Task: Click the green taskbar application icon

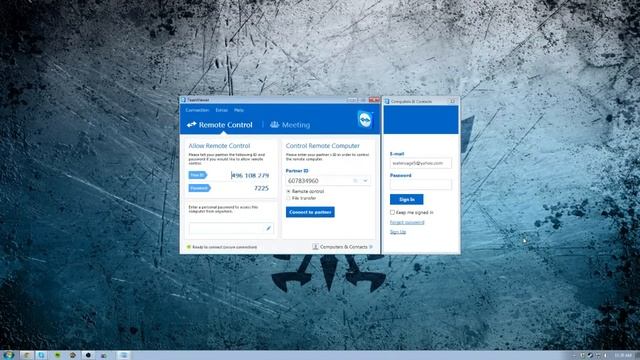Action: click(57, 355)
